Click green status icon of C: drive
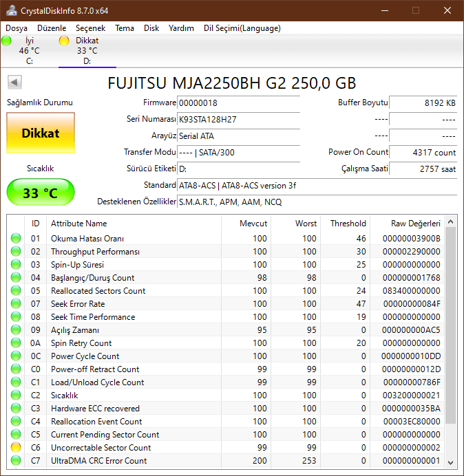The image size is (464, 476). click(6, 41)
